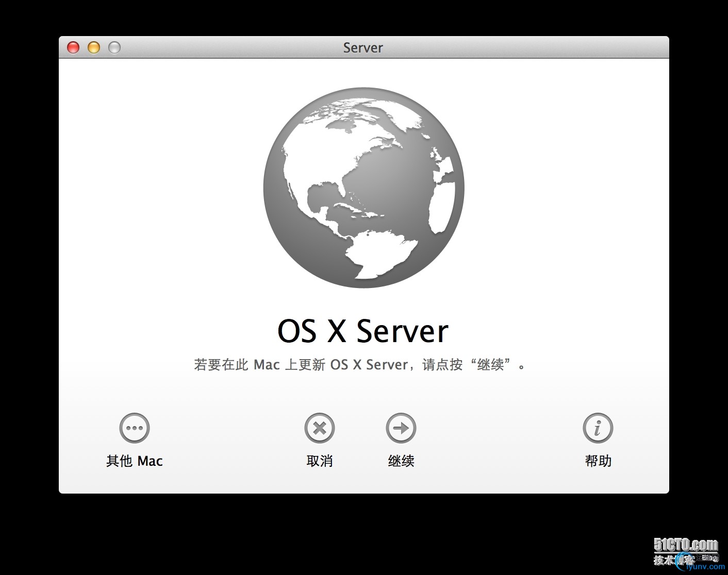Screen dimensions: 728x575
Task: Minimize the Server window with yellow button
Action: (x=94, y=47)
